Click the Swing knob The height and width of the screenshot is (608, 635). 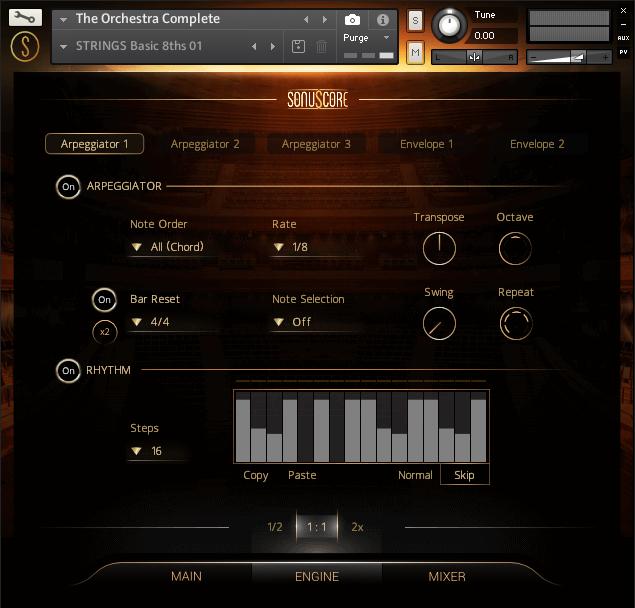[439, 323]
